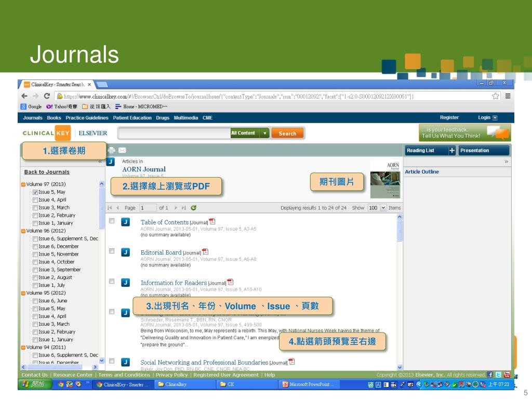Reload the page with the refresh icon

[47, 96]
